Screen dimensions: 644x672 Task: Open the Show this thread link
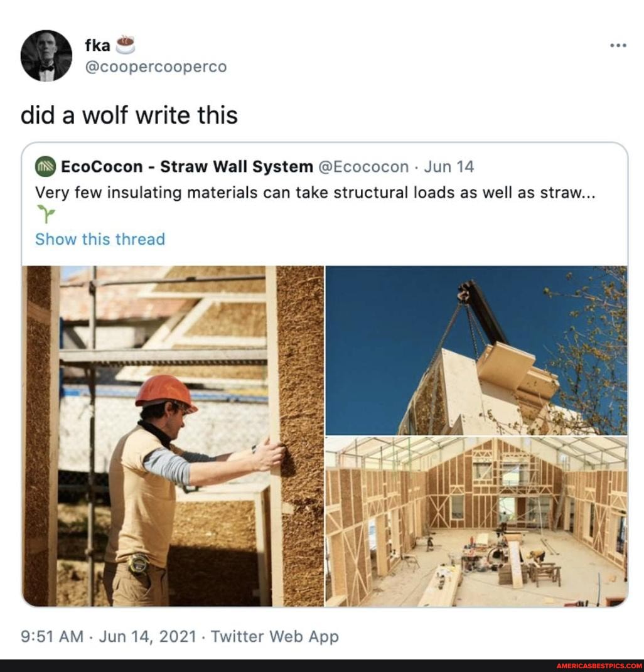99,239
